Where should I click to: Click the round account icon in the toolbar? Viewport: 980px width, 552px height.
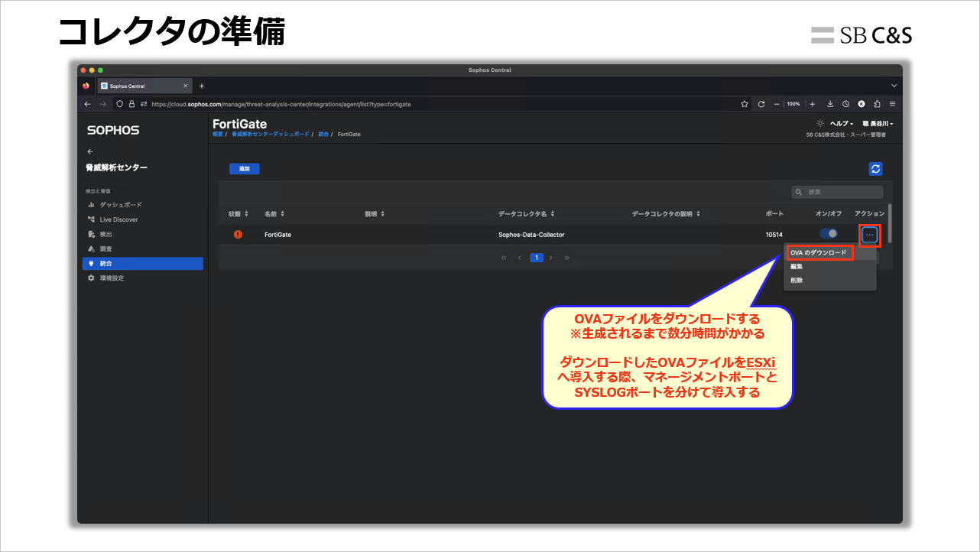(862, 104)
